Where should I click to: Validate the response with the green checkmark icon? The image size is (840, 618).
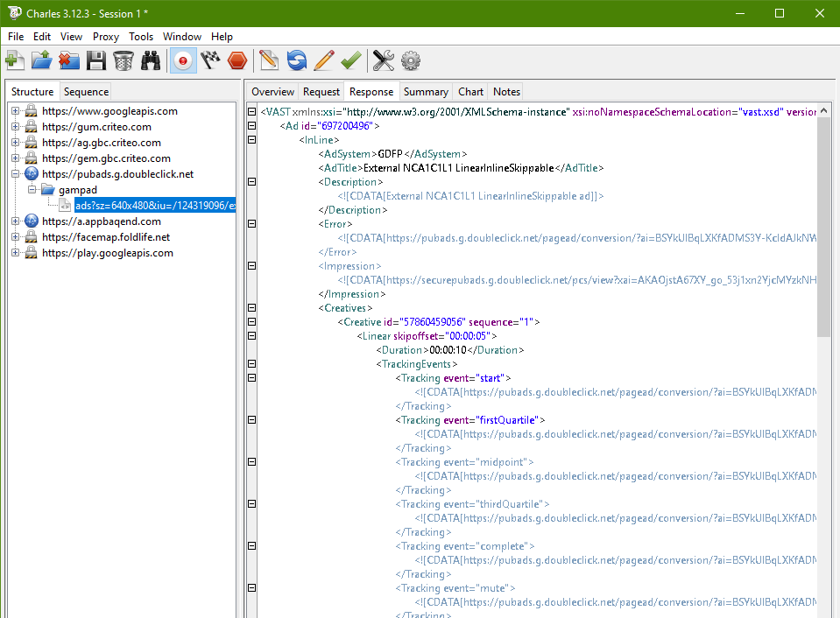pos(351,60)
